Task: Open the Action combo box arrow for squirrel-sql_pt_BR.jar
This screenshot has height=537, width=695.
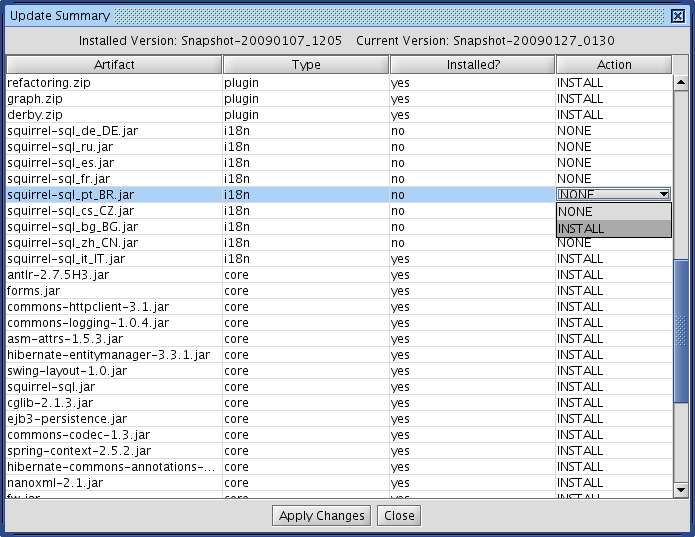Action: coord(663,195)
